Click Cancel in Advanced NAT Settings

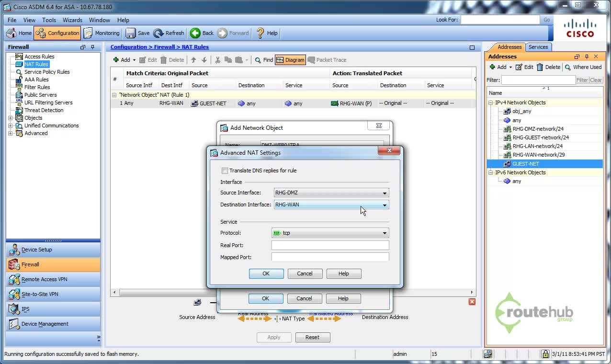pos(305,273)
